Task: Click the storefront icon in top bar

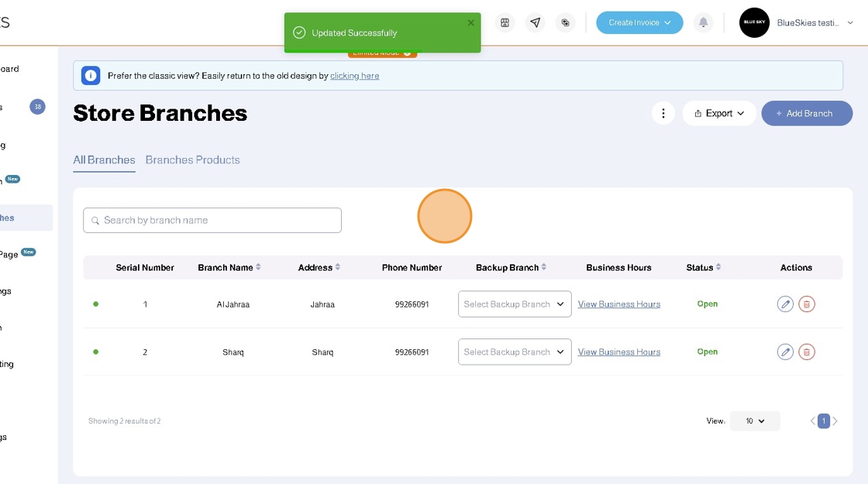Action: point(505,22)
